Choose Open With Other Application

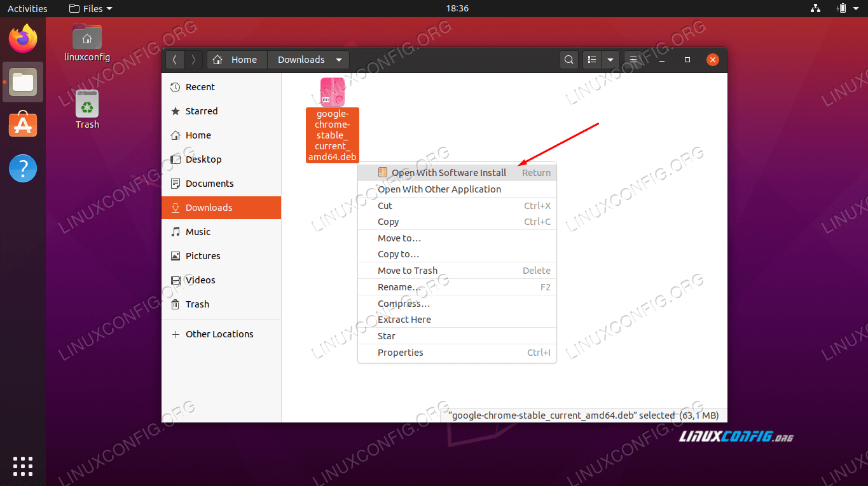coord(457,189)
